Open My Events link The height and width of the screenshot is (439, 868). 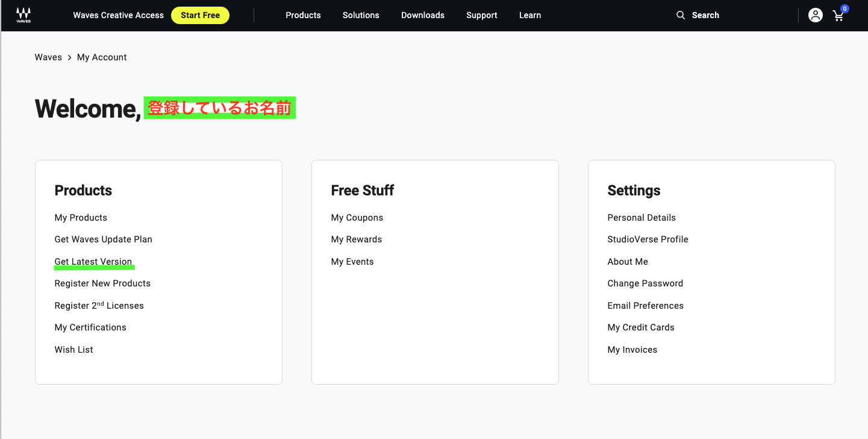tap(352, 262)
